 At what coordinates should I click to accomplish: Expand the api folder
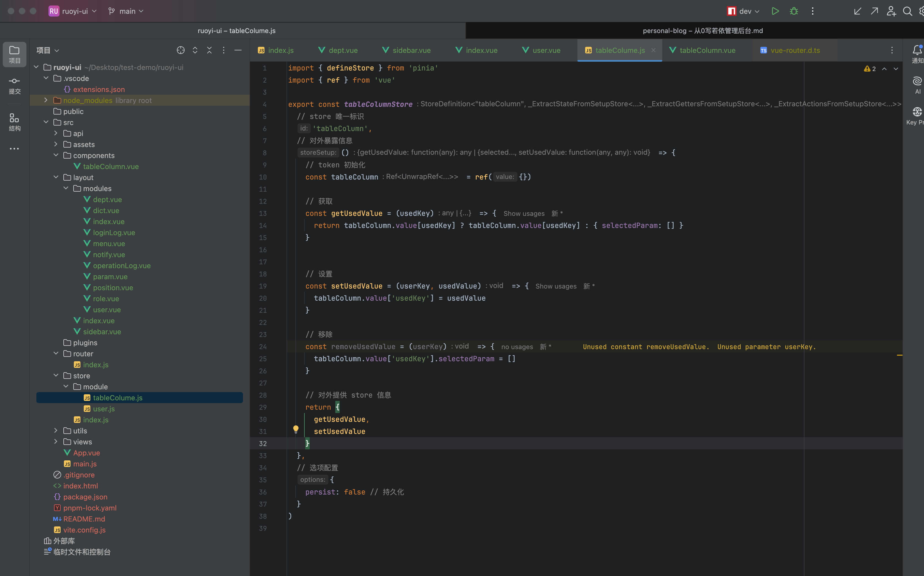[x=56, y=133]
